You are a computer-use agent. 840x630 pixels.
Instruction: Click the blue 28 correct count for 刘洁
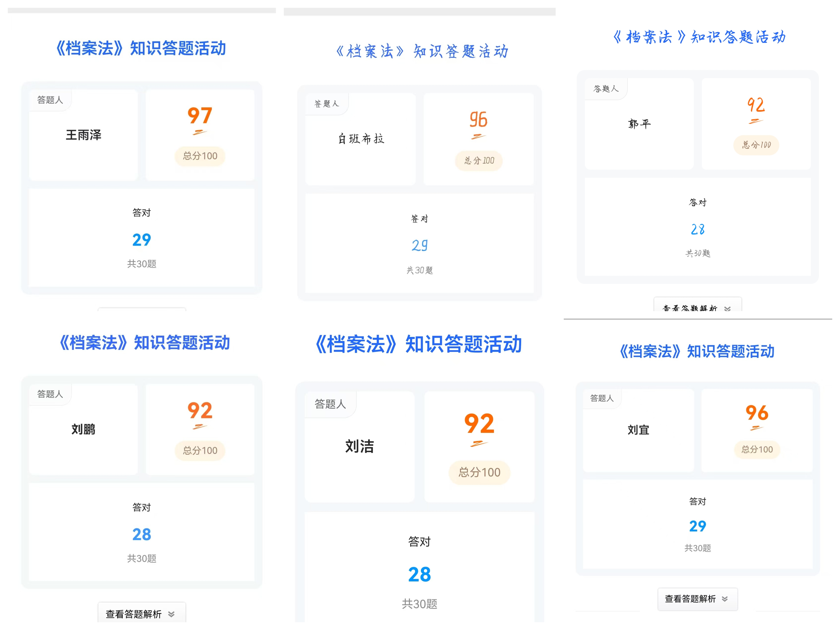420,575
